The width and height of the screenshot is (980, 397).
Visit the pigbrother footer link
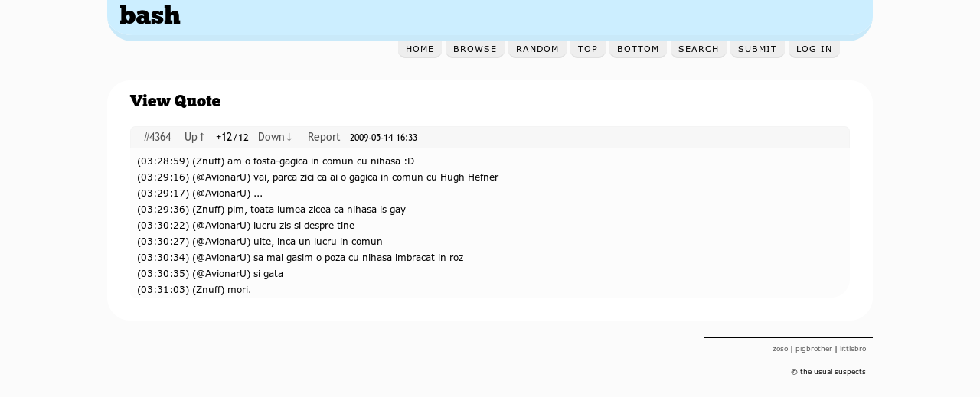pos(814,349)
